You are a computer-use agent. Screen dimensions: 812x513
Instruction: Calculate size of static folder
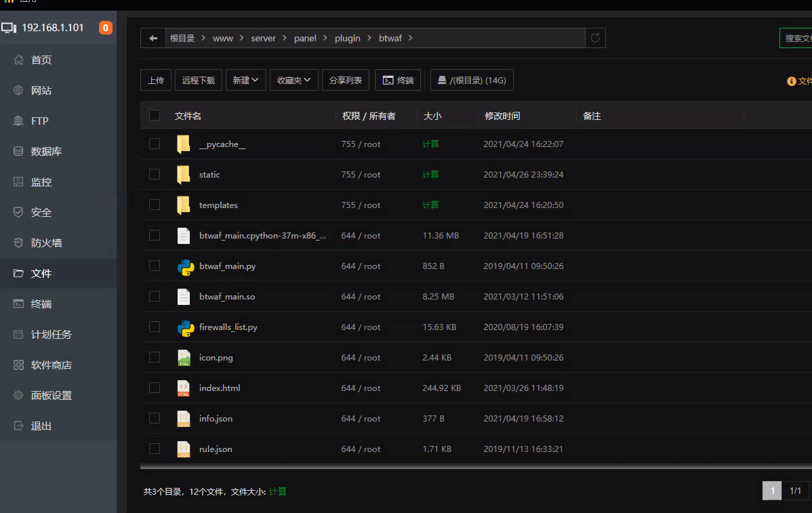click(430, 175)
